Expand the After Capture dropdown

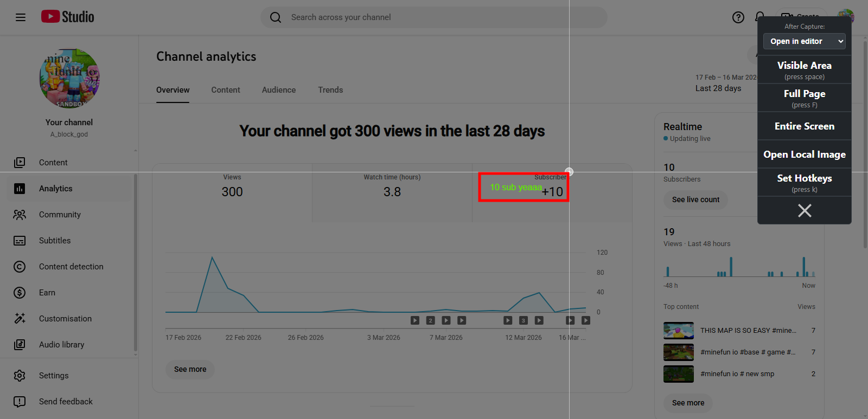805,41
